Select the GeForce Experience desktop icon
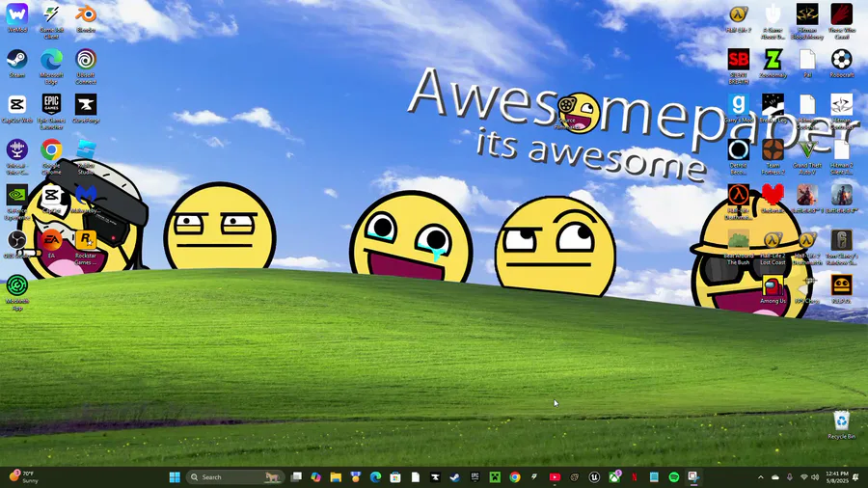Viewport: 868px width, 488px height. pyautogui.click(x=17, y=203)
